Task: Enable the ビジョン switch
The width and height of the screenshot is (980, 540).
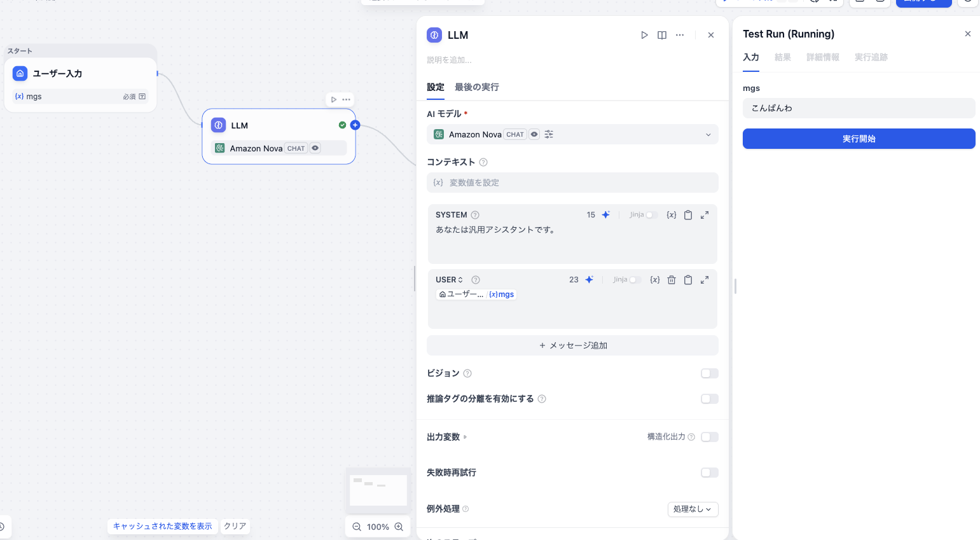Action: point(710,373)
